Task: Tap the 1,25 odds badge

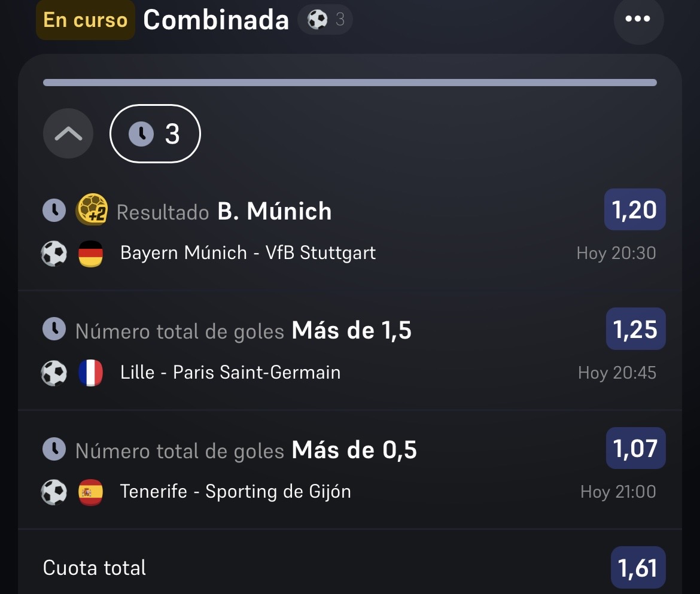Action: 636,329
